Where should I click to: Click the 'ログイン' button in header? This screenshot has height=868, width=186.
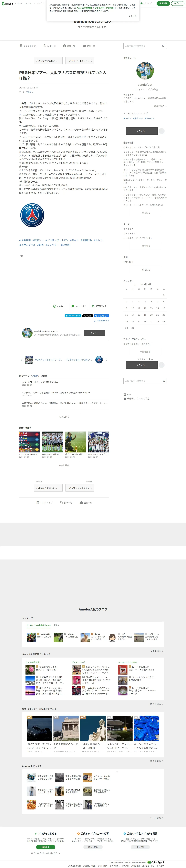click(x=178, y=3)
